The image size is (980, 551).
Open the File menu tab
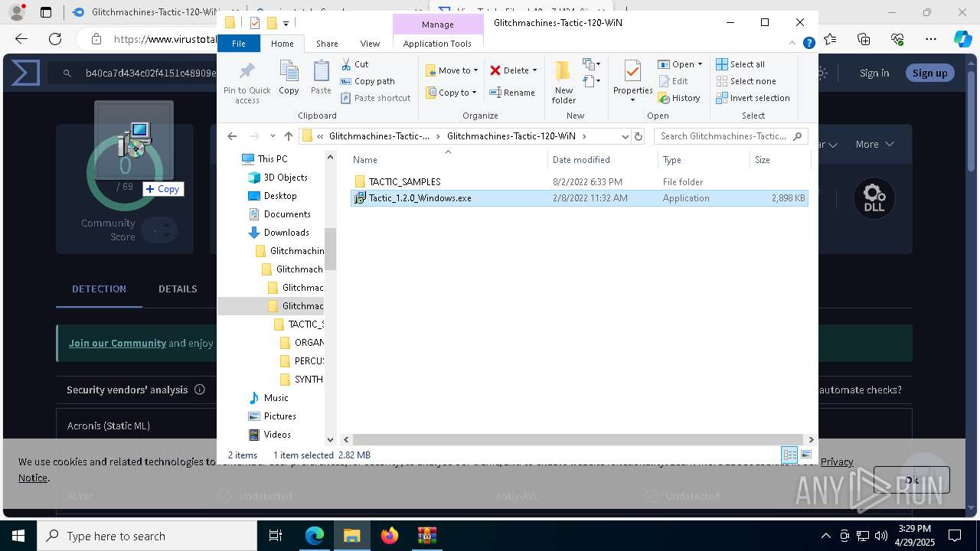[239, 44]
